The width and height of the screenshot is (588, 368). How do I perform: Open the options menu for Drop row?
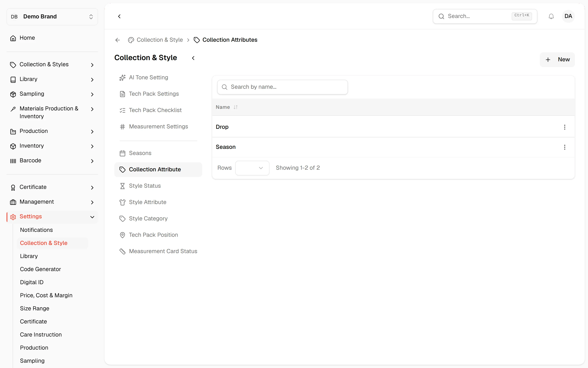click(565, 127)
